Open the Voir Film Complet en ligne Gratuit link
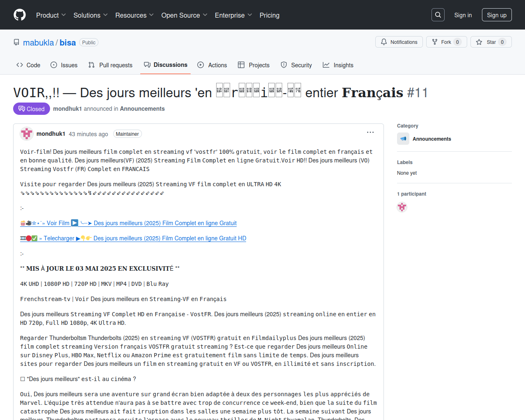 (x=128, y=223)
